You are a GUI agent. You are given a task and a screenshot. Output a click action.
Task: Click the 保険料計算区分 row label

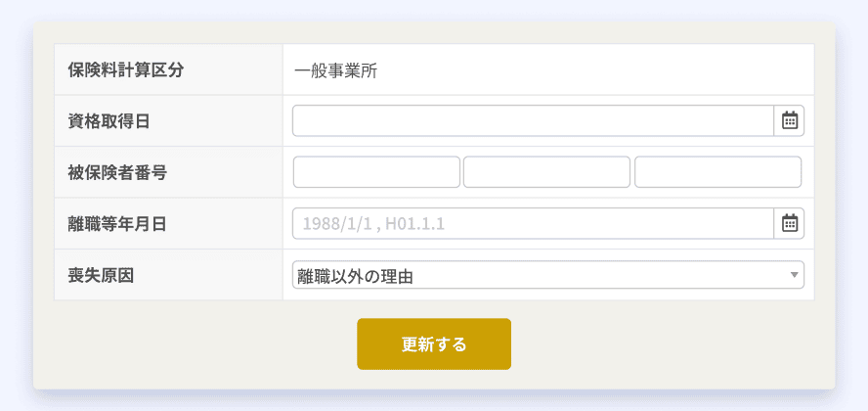click(126, 70)
